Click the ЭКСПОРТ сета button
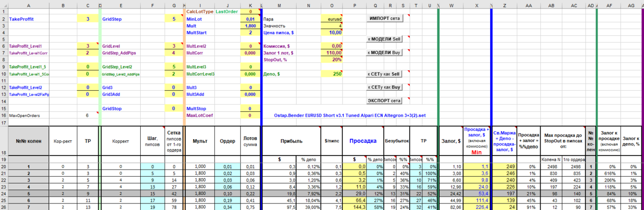The width and height of the screenshot is (644, 210). (x=384, y=101)
